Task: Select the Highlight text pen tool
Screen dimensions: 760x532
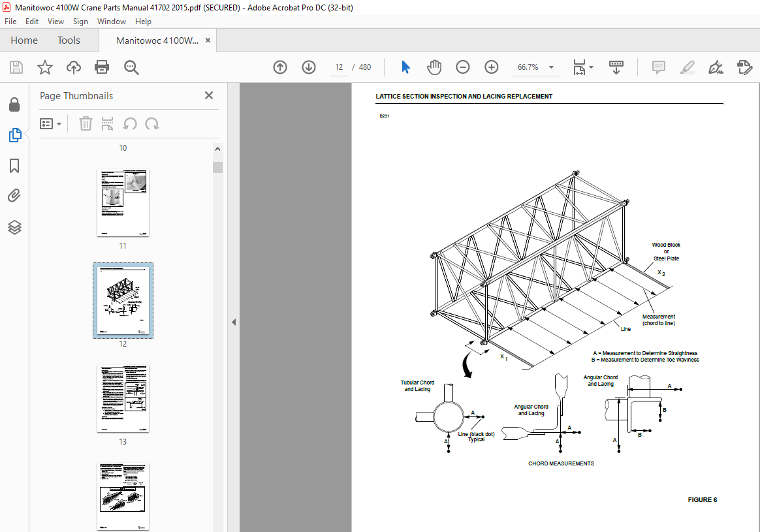Action: coord(688,67)
